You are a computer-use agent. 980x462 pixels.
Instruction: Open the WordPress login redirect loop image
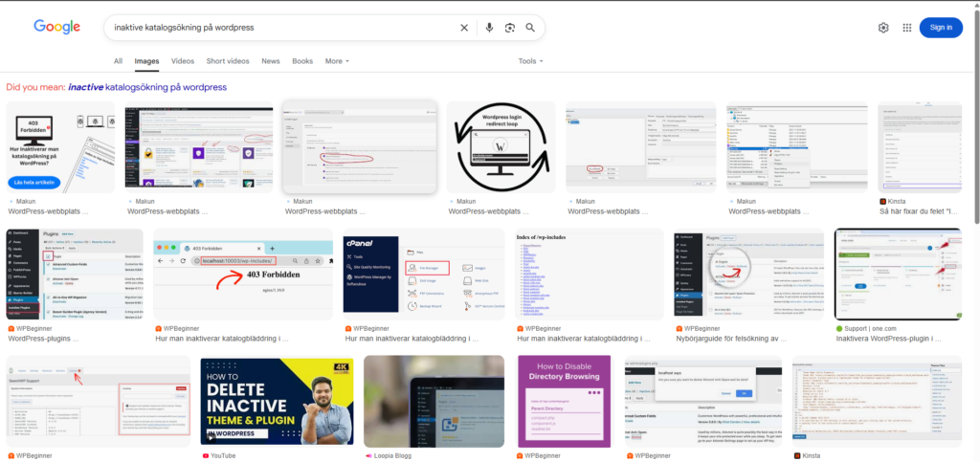coord(501,147)
